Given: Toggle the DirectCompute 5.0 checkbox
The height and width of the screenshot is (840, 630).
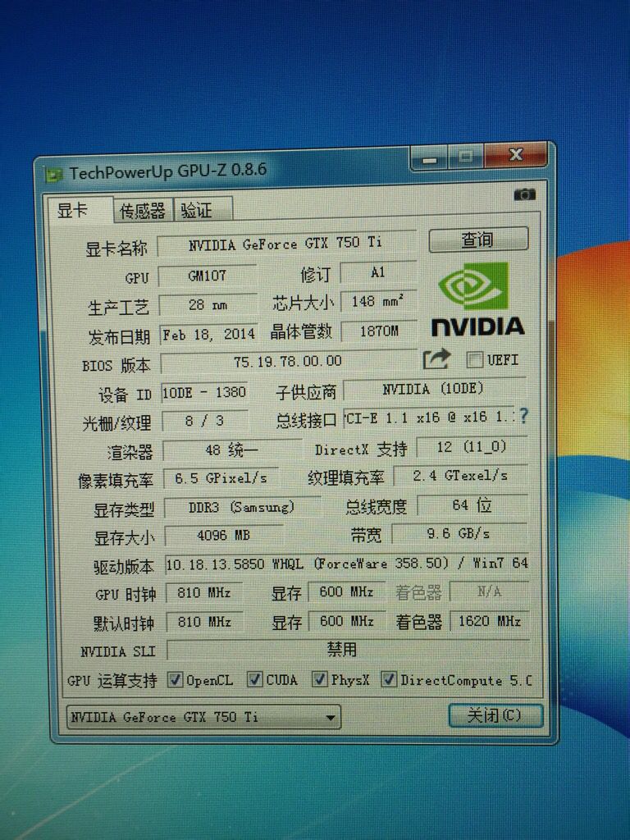Looking at the screenshot, I should click(x=389, y=679).
